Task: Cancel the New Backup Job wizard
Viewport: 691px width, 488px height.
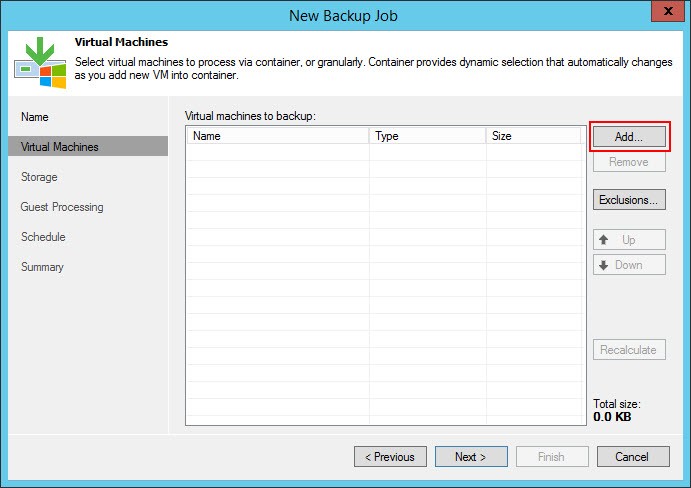Action: pyautogui.click(x=633, y=457)
